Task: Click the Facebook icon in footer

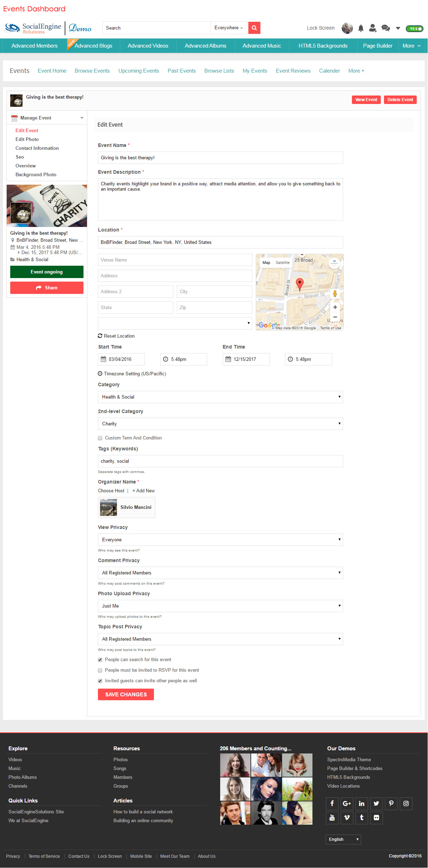Action: pyautogui.click(x=332, y=804)
